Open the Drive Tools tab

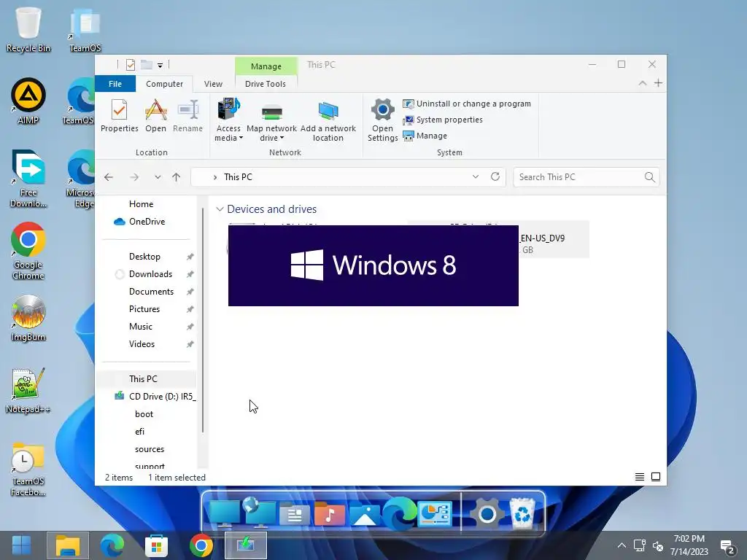click(x=266, y=84)
